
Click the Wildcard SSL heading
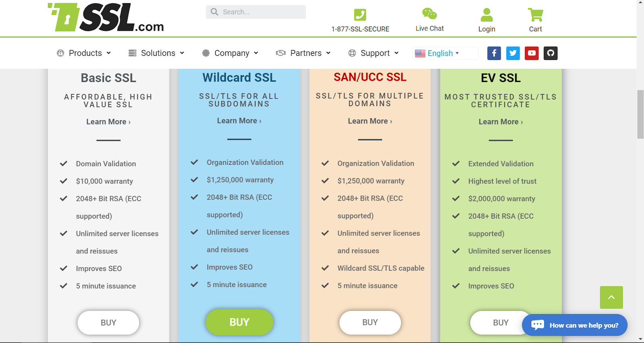[239, 78]
